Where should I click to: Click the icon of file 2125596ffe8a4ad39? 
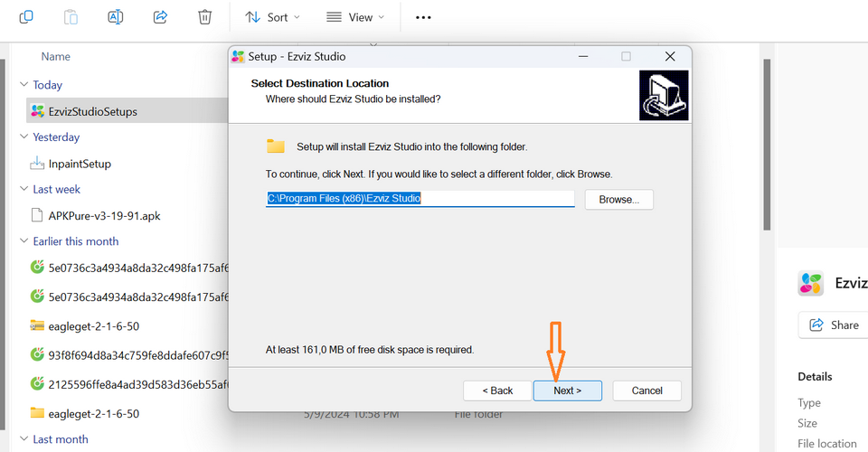37,383
